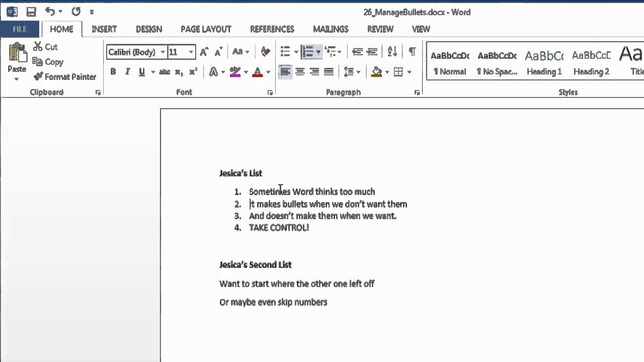Decrease font size with Shrink Font icon
Image resolution: width=644 pixels, height=362 pixels.
click(x=218, y=52)
